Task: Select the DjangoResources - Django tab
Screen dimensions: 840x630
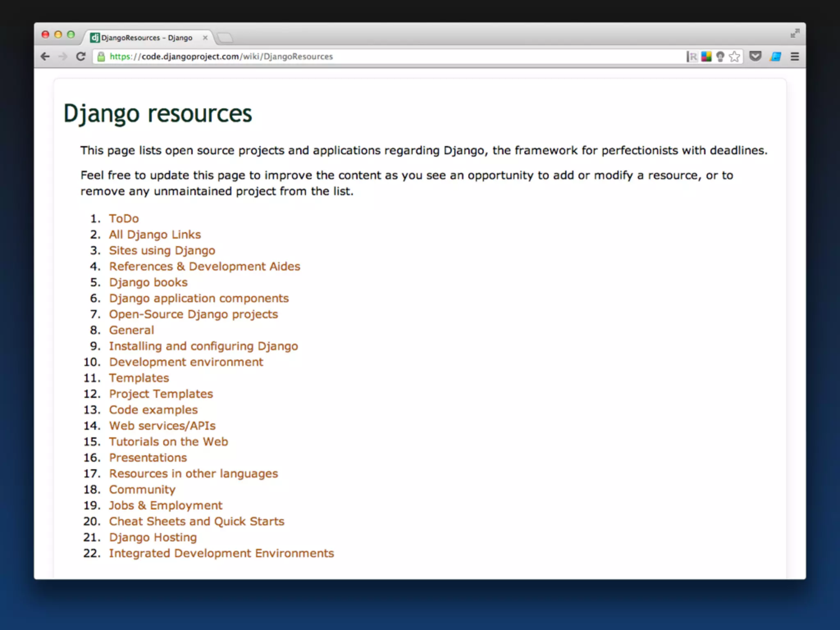Action: [146, 38]
